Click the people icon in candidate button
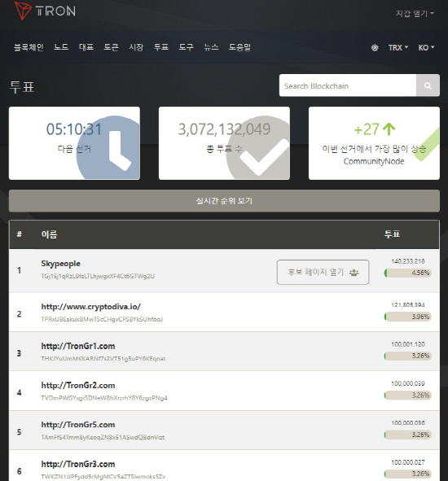The width and height of the screenshot is (448, 481). pos(354,273)
